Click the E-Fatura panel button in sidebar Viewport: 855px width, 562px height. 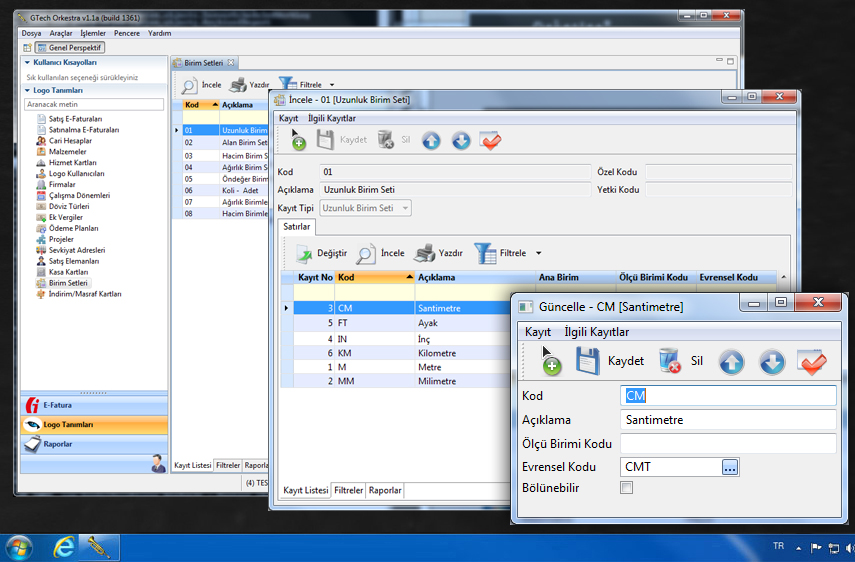55,405
